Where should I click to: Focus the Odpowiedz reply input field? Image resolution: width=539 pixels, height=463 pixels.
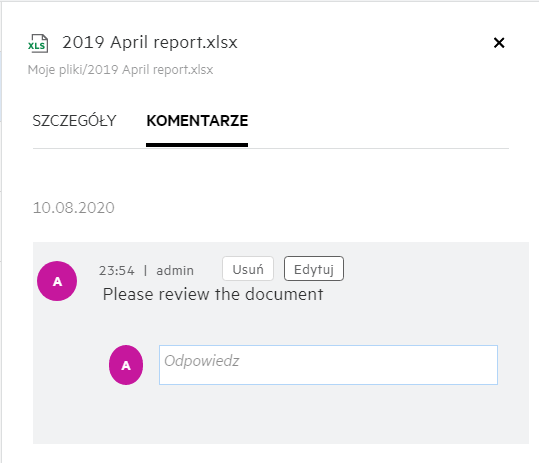(328, 365)
